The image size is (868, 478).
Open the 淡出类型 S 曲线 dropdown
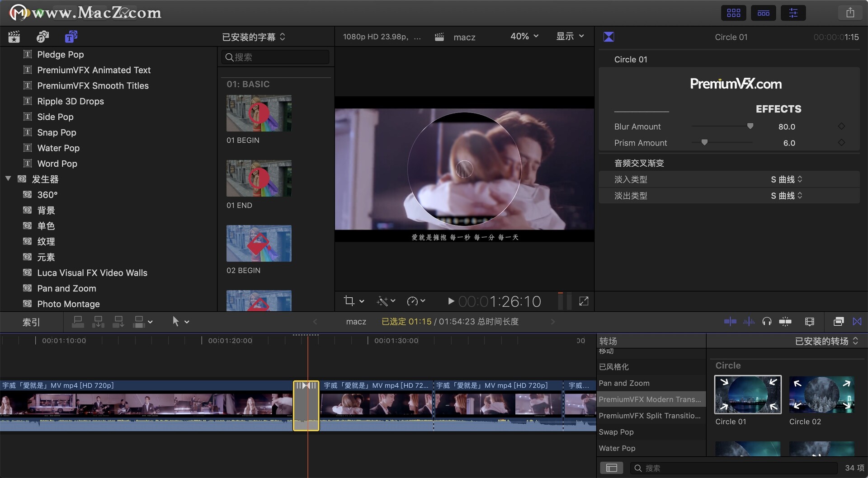pos(787,196)
